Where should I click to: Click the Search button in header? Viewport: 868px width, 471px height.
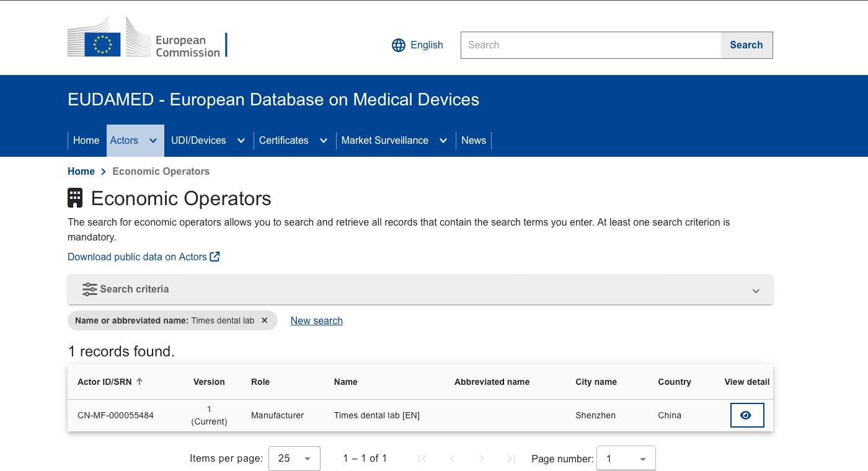pos(746,45)
